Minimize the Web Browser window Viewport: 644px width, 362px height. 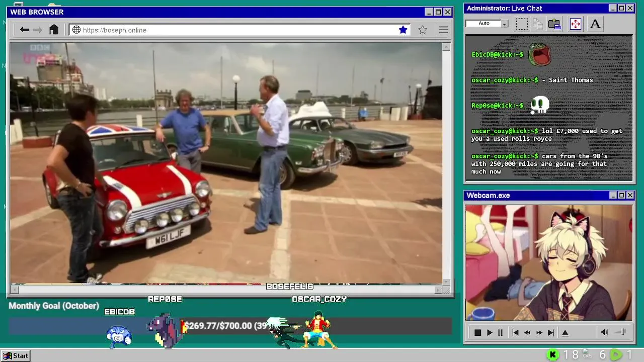pyautogui.click(x=429, y=12)
